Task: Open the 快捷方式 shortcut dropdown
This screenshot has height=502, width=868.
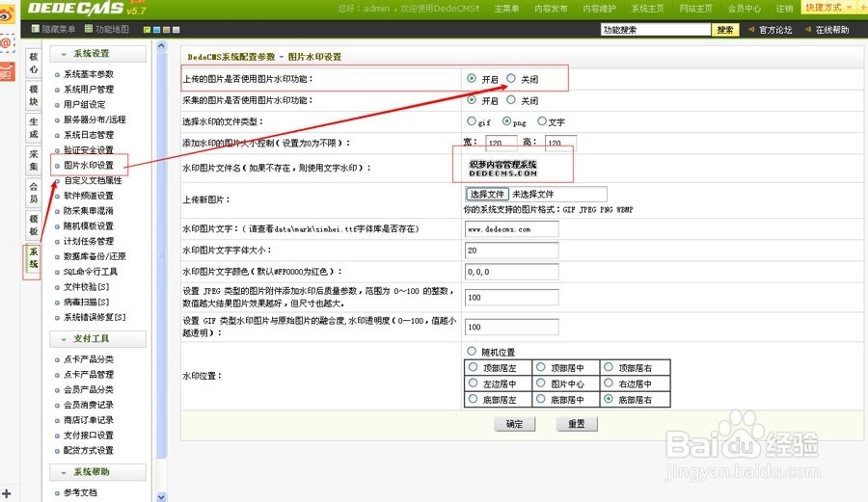Action: (x=828, y=7)
